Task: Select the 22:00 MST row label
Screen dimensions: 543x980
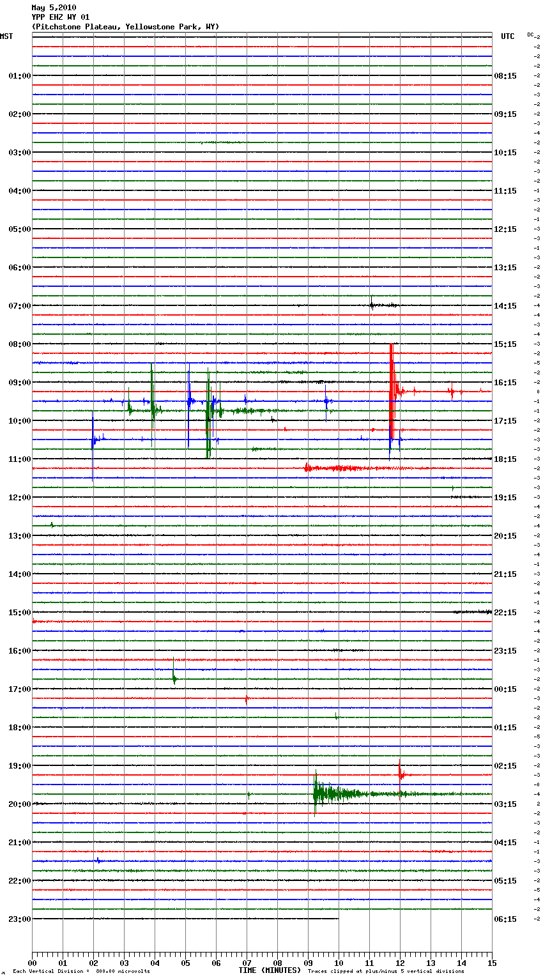Action: pos(20,881)
